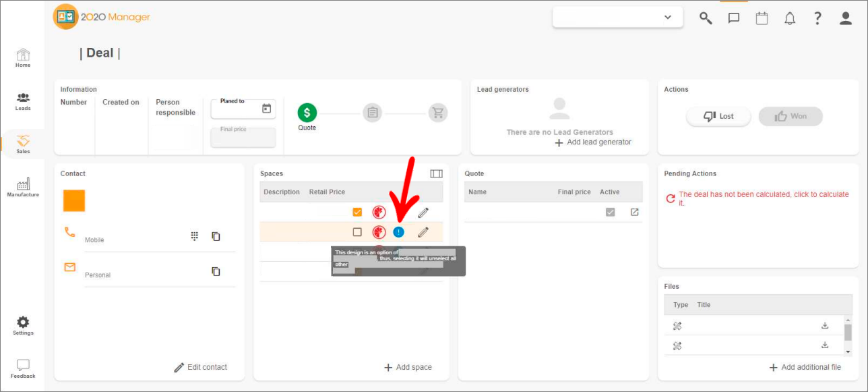Mark the deal as Lost
This screenshot has height=392, width=868.
tap(718, 116)
